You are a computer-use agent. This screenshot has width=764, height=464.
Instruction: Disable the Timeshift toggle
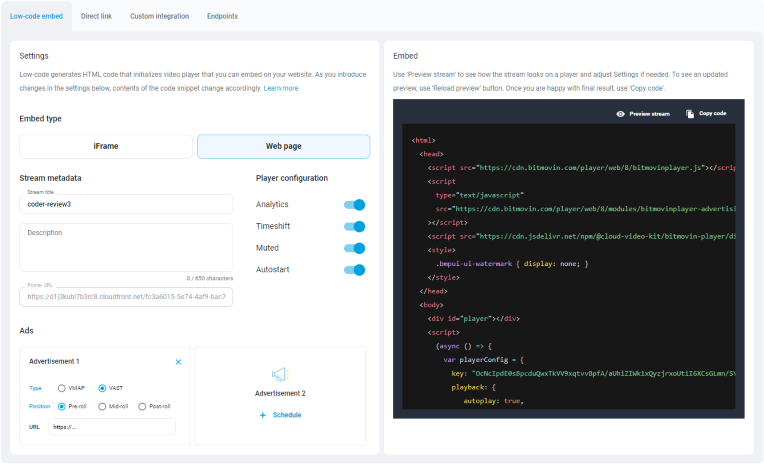(354, 226)
